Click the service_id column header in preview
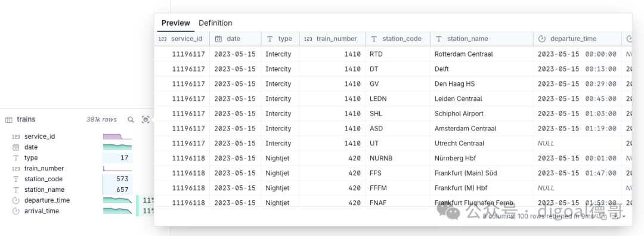The height and width of the screenshot is (236, 644). (182, 39)
